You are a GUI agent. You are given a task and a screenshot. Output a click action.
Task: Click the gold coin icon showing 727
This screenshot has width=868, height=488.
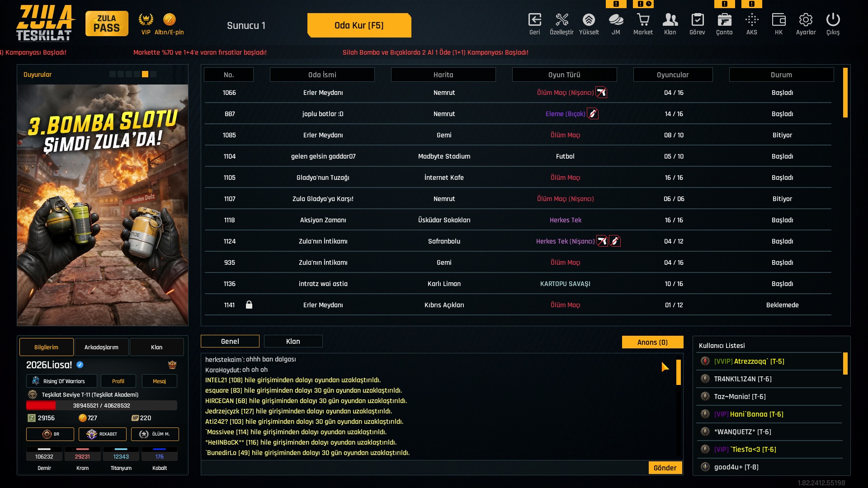[82, 418]
